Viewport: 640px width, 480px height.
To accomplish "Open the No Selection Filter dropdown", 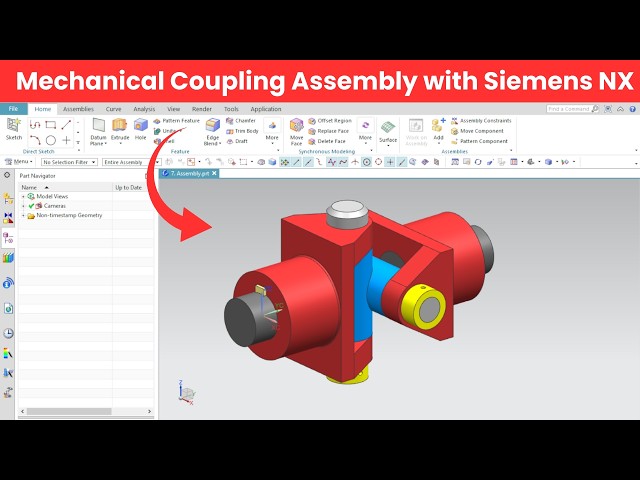I will coord(69,162).
